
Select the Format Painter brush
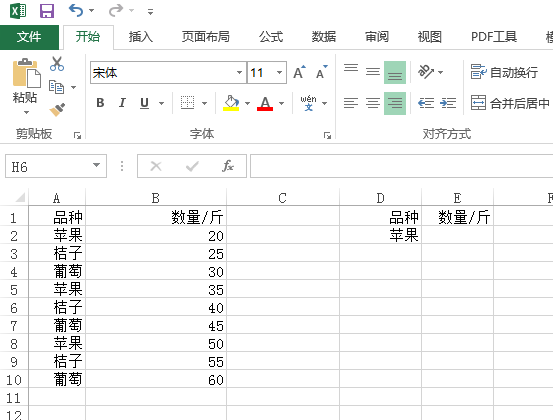point(57,110)
